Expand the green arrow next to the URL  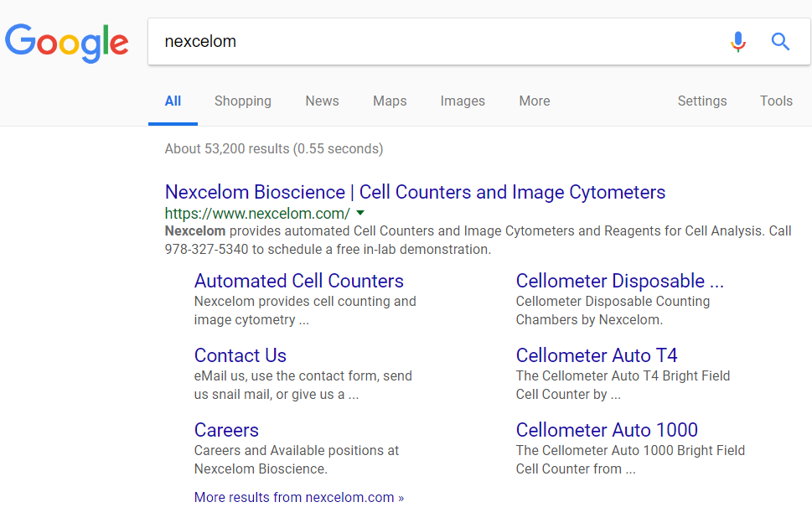click(360, 213)
